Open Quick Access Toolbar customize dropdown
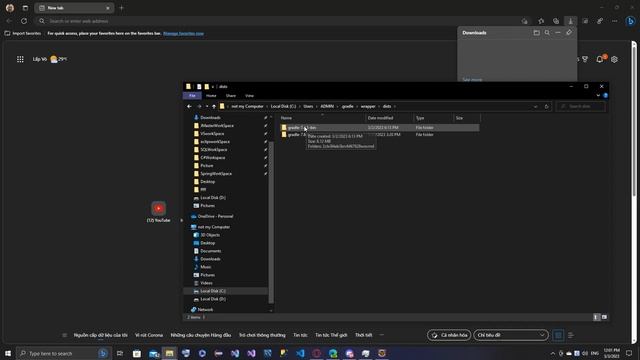 tap(213, 87)
